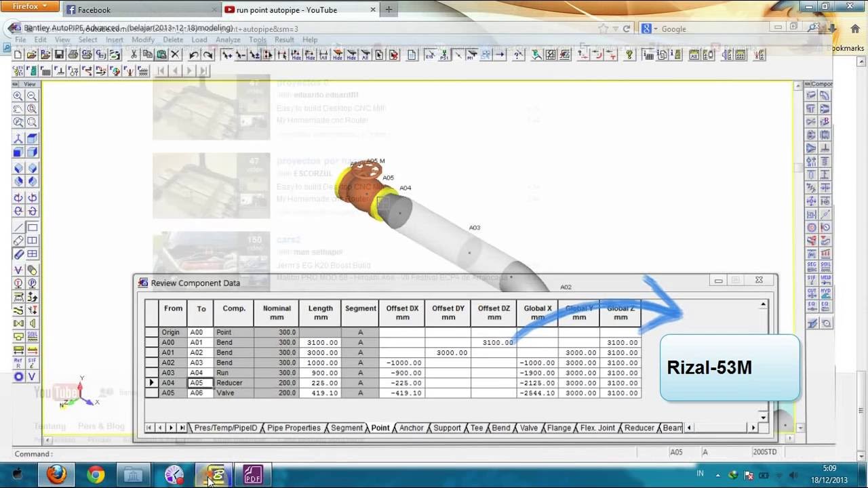Open the Result menu
Image resolution: width=868 pixels, height=488 pixels.
coord(285,40)
